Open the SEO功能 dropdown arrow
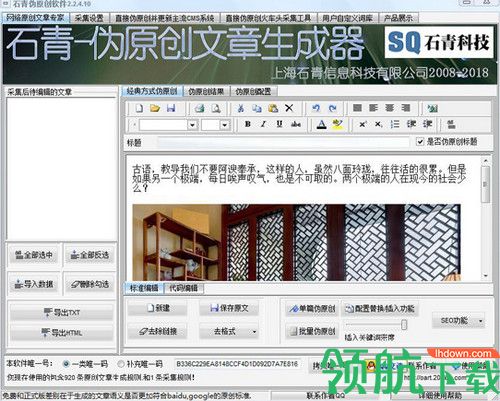500x401 pixels. coord(480,321)
